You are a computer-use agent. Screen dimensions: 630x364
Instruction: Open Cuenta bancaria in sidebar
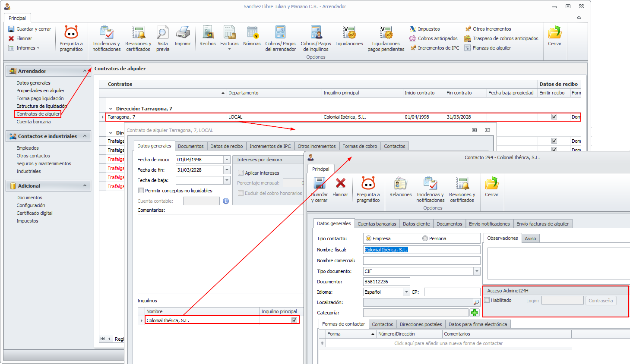click(x=34, y=122)
